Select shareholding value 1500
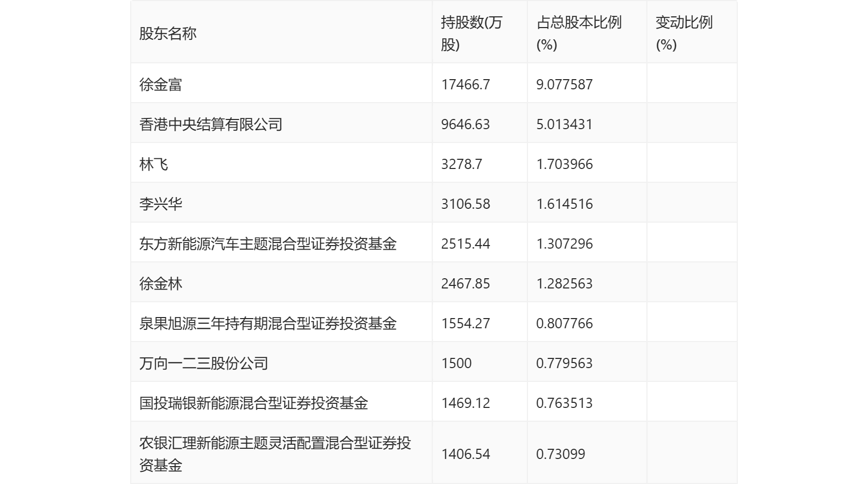The image size is (868, 484). click(x=456, y=363)
